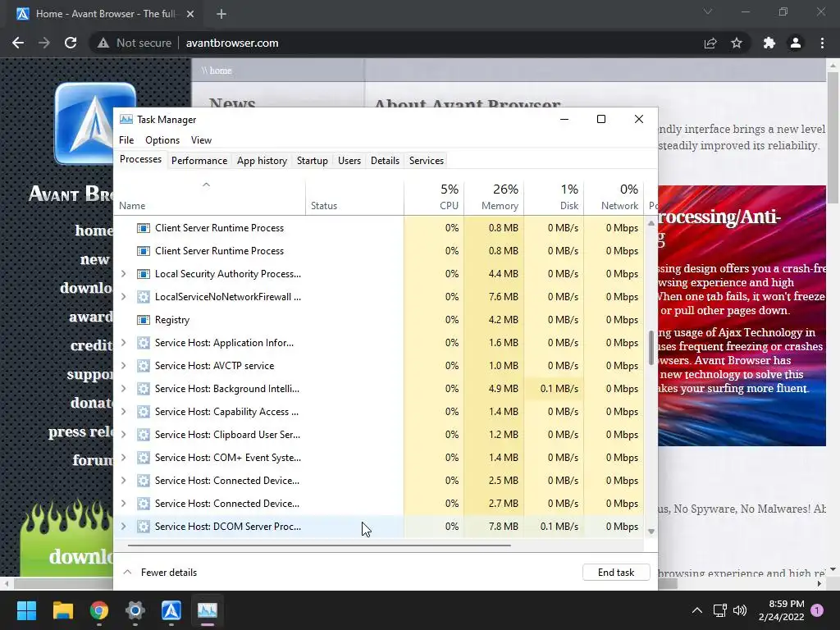840x630 pixels.
Task: Click the Task Manager taskbar icon
Action: click(208, 610)
